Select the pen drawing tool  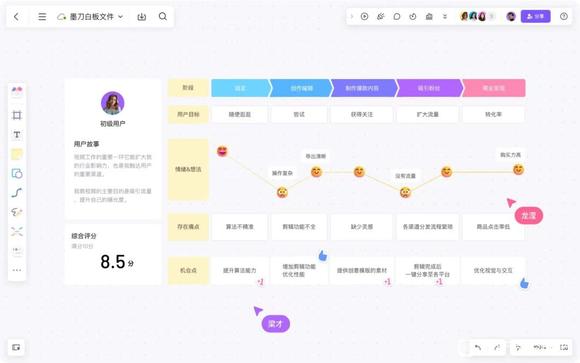[x=17, y=212]
